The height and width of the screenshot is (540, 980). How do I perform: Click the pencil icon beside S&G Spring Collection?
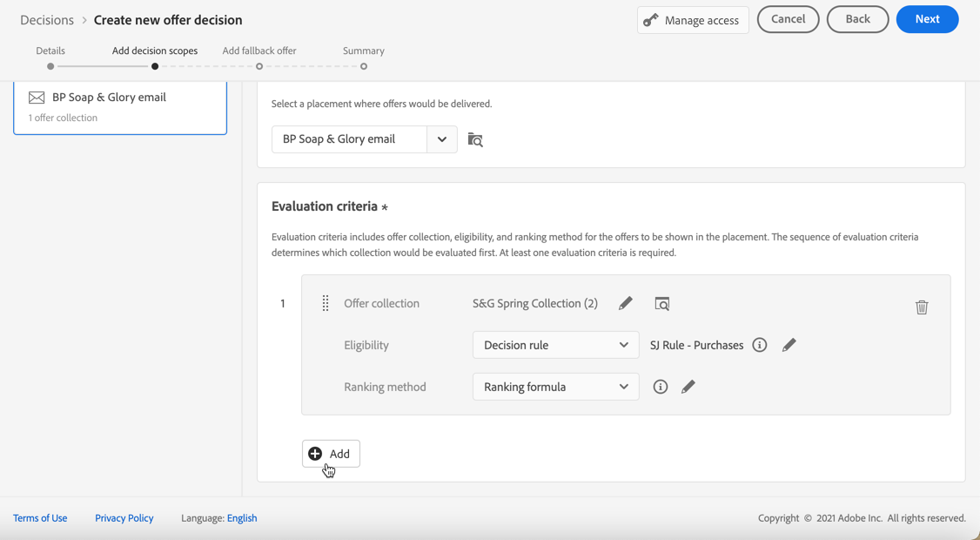point(625,303)
